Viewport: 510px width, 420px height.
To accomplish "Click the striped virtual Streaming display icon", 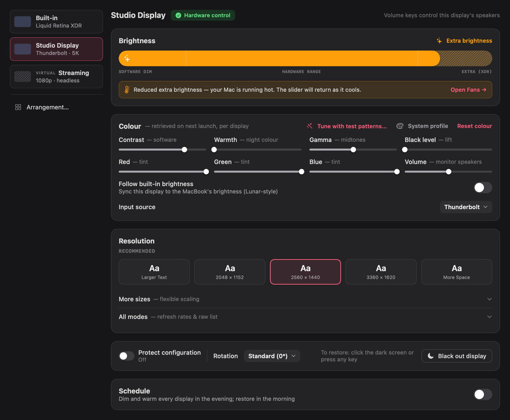I will pyautogui.click(x=23, y=76).
